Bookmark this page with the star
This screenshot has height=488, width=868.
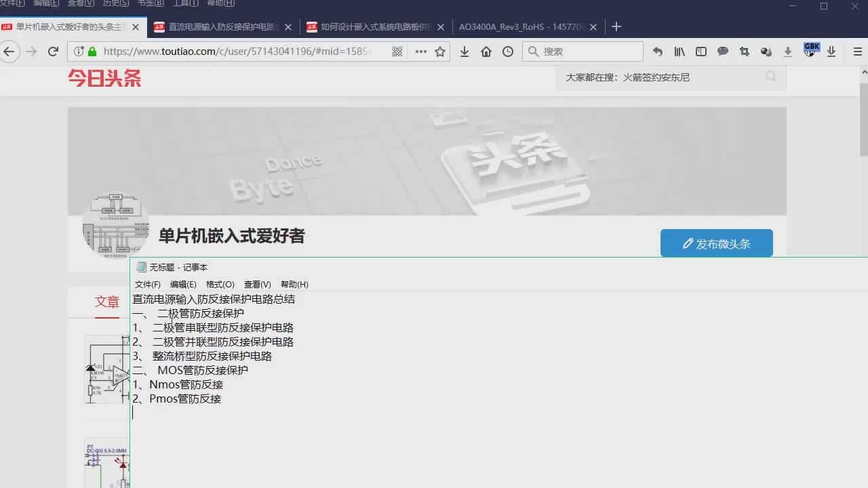point(440,52)
